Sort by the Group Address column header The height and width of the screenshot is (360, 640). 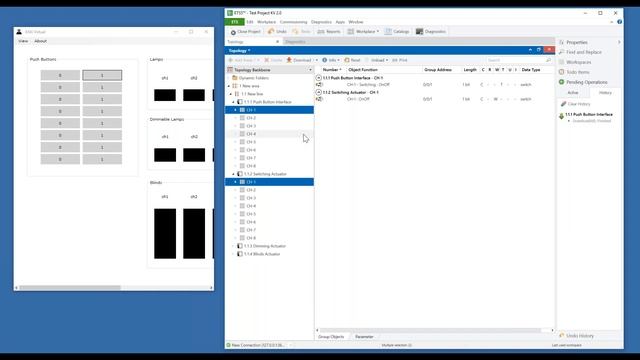pos(438,70)
